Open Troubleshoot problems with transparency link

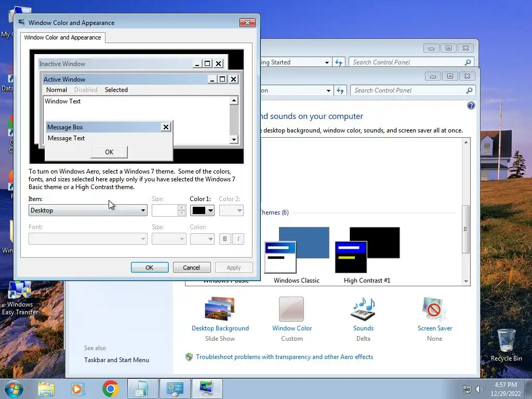(x=284, y=357)
